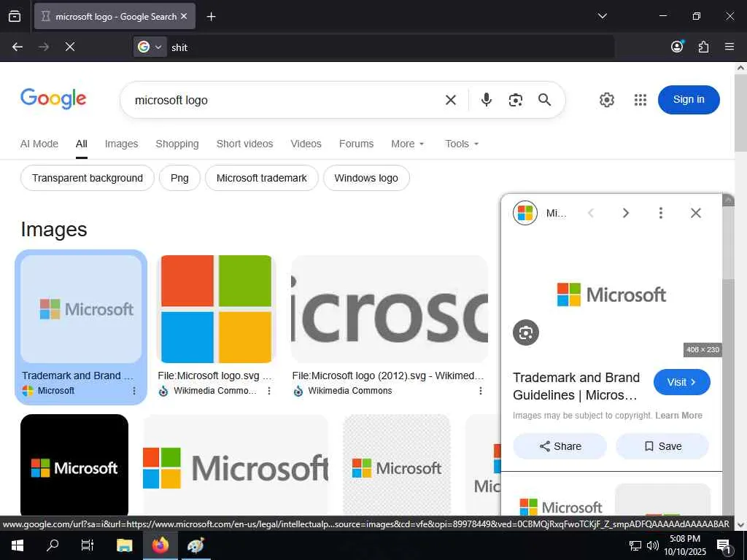The image size is (747, 560).
Task: Open more options for Microsoft logo (2012).svg result
Action: coord(480,391)
